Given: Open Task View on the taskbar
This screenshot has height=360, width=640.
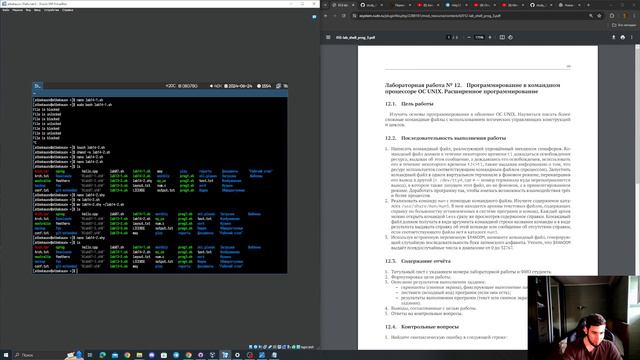Looking at the screenshot, I should point(90,355).
